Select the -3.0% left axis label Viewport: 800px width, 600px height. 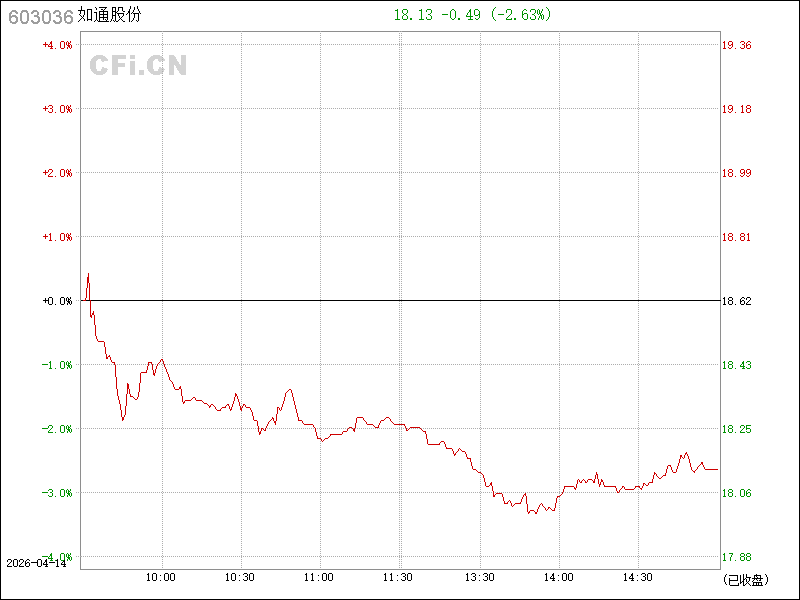tap(57, 493)
